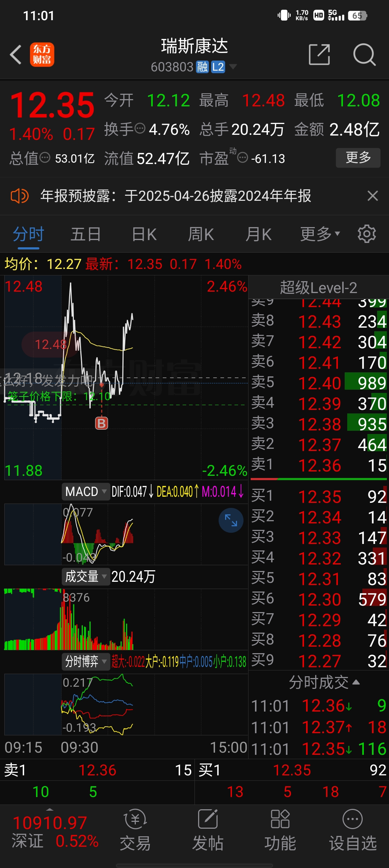Tap the info icon beside 换手

tap(140, 128)
